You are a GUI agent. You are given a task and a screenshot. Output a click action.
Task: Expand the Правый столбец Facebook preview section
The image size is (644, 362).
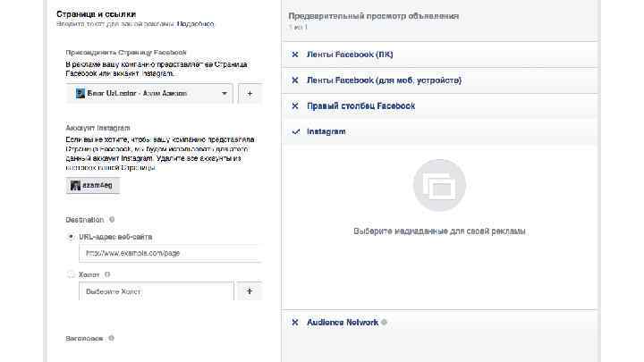click(360, 106)
